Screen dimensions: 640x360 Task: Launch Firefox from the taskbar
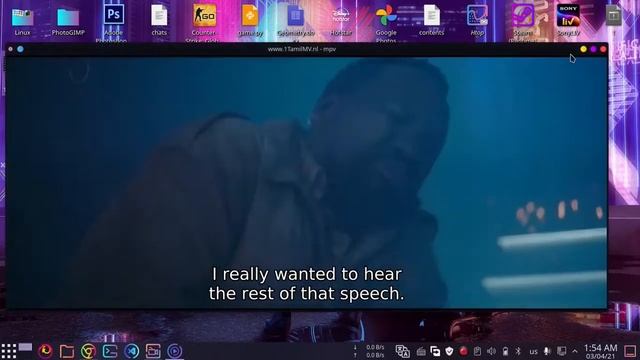tap(45, 351)
